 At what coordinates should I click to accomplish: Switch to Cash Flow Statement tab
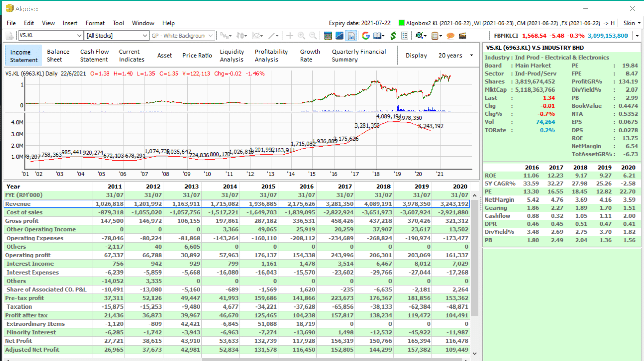coord(95,56)
